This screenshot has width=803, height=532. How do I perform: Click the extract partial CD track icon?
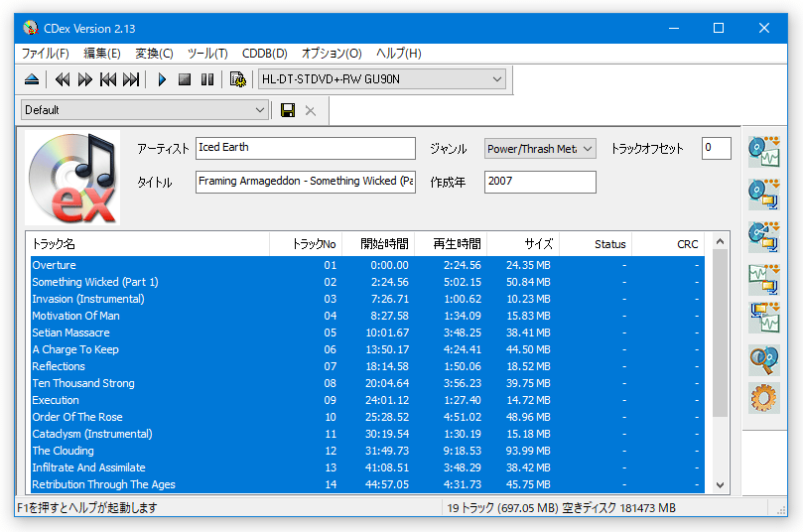(763, 236)
